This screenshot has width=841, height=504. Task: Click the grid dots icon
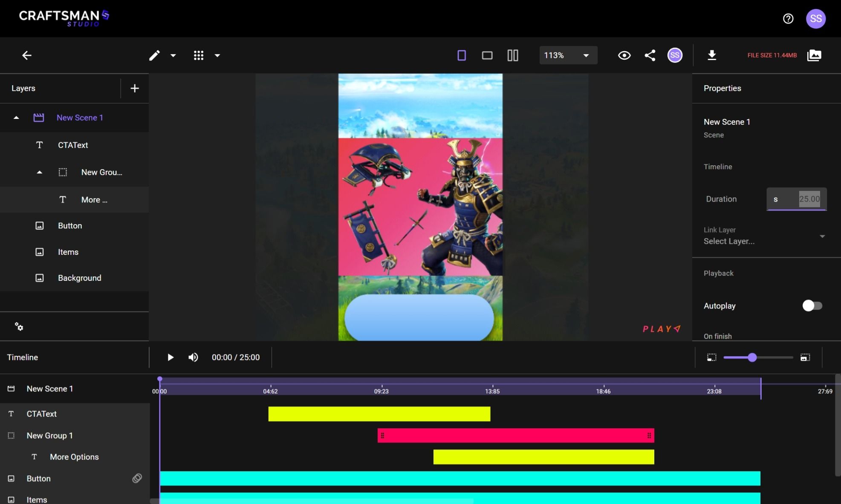199,55
